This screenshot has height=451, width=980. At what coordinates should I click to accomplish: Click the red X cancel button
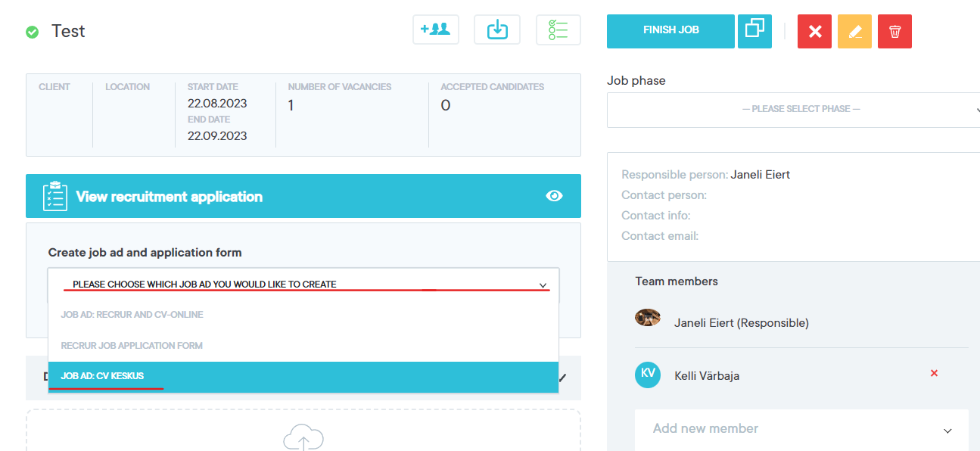pos(814,32)
